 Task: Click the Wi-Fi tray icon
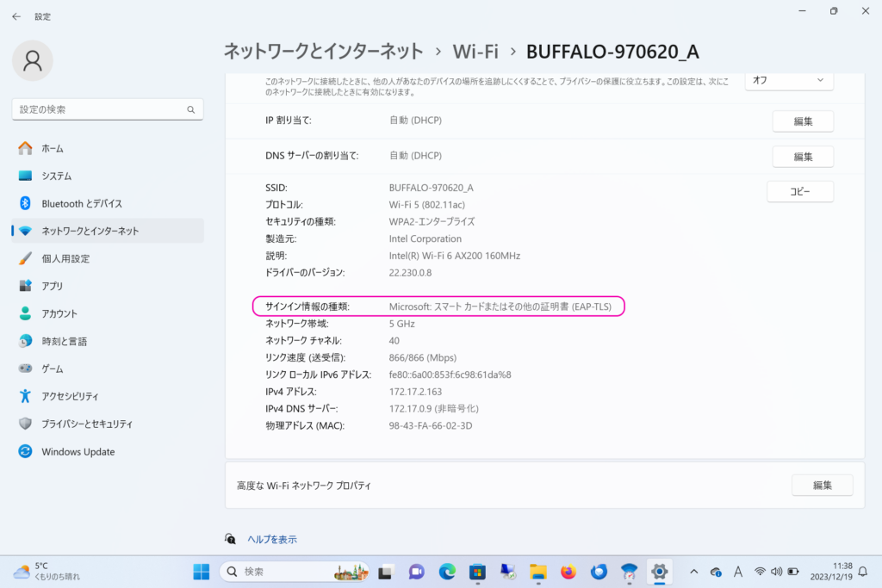point(760,572)
